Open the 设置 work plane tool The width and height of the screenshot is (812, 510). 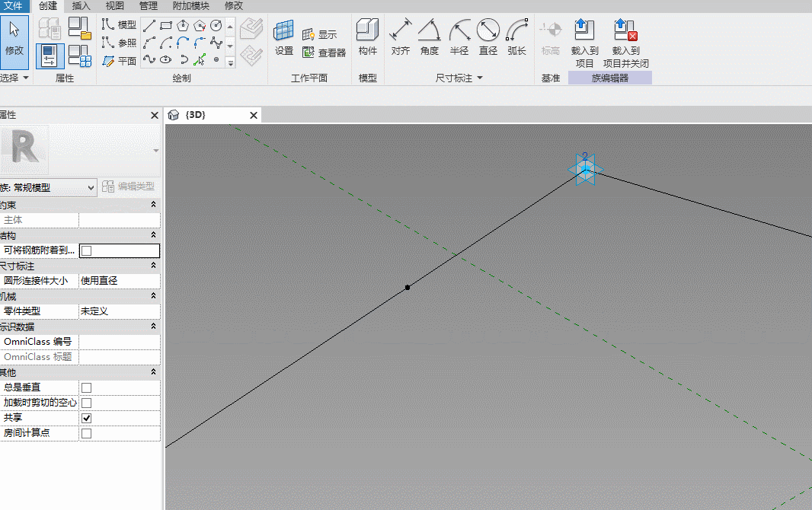click(x=284, y=37)
